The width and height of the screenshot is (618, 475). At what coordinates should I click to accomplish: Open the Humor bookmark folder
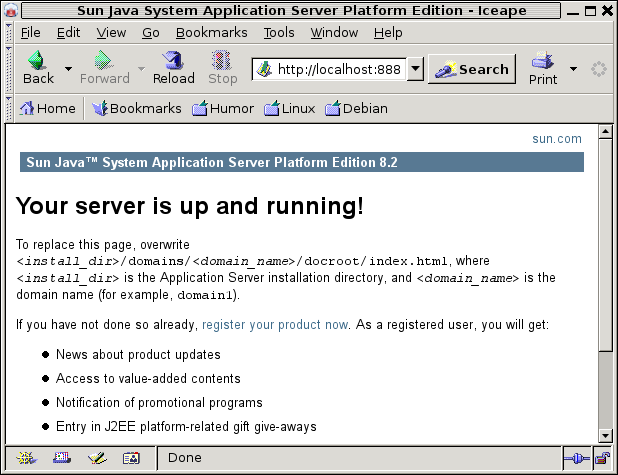tap(223, 108)
